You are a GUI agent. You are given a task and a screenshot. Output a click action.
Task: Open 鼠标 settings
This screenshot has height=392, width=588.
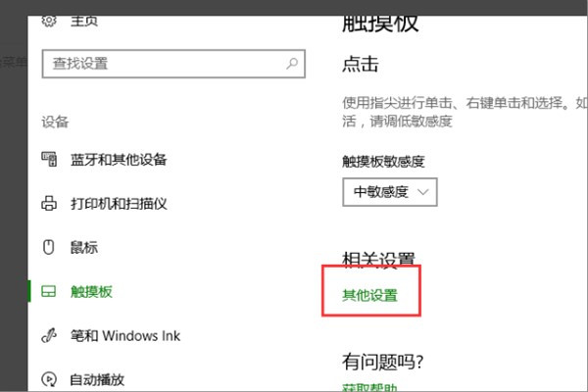pos(84,248)
